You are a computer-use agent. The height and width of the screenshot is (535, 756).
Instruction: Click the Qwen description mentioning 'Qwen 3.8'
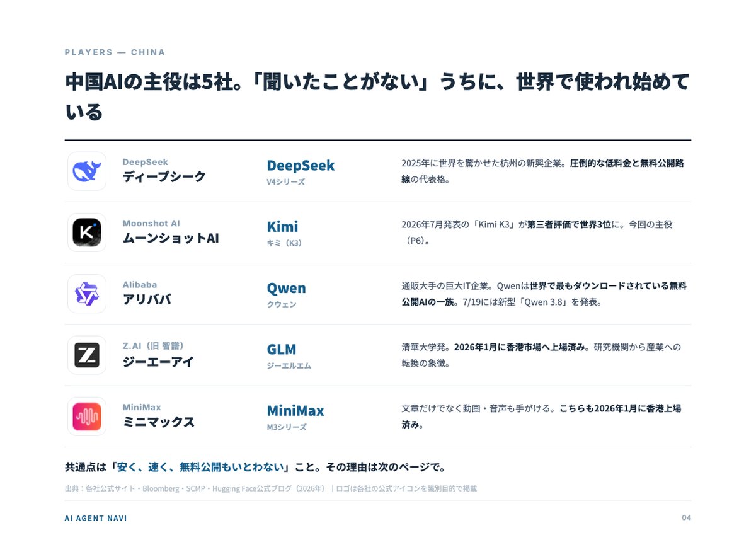click(x=544, y=294)
